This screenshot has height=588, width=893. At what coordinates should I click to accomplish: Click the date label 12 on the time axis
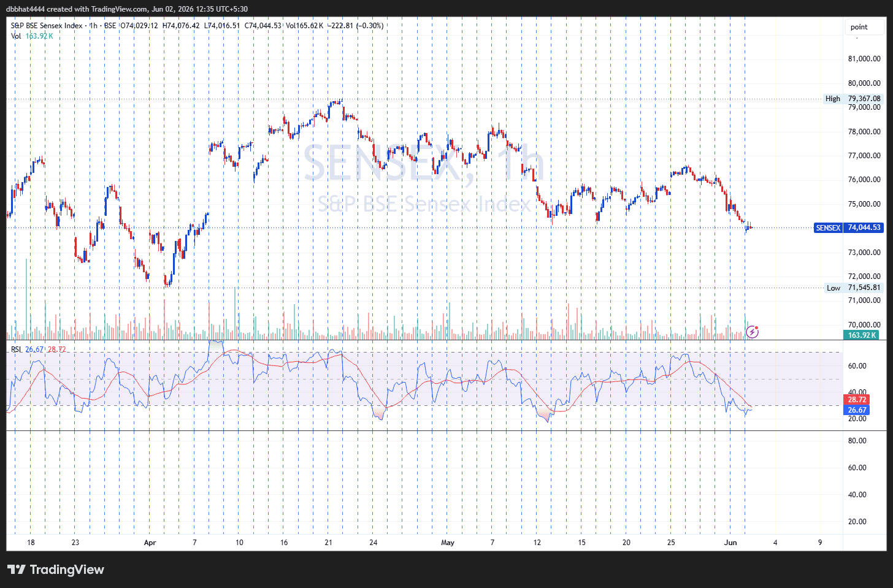(537, 543)
